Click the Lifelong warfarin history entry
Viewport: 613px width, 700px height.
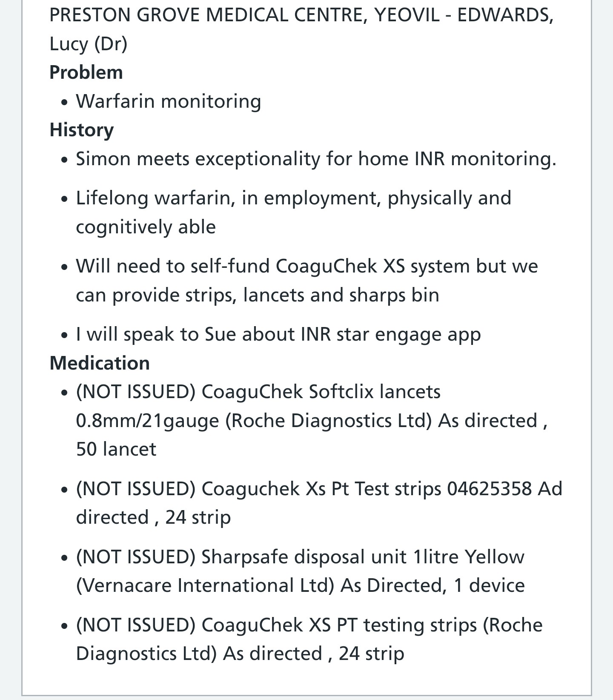293,212
